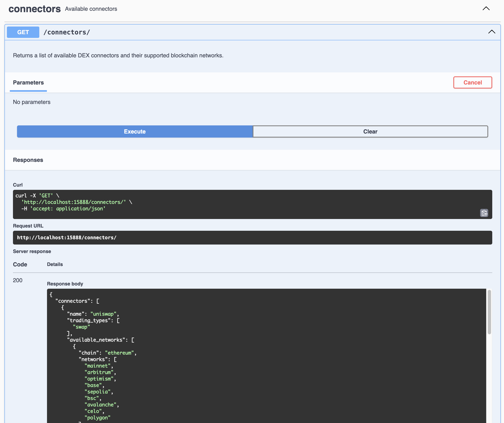Click the /connectors/ endpoint path
Screen dimensions: 504x423
67,32
